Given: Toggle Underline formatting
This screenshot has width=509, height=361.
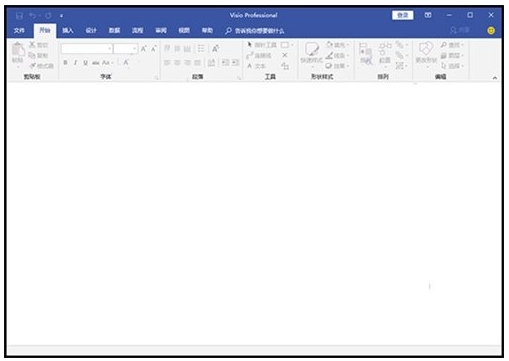Looking at the screenshot, I should (86, 63).
